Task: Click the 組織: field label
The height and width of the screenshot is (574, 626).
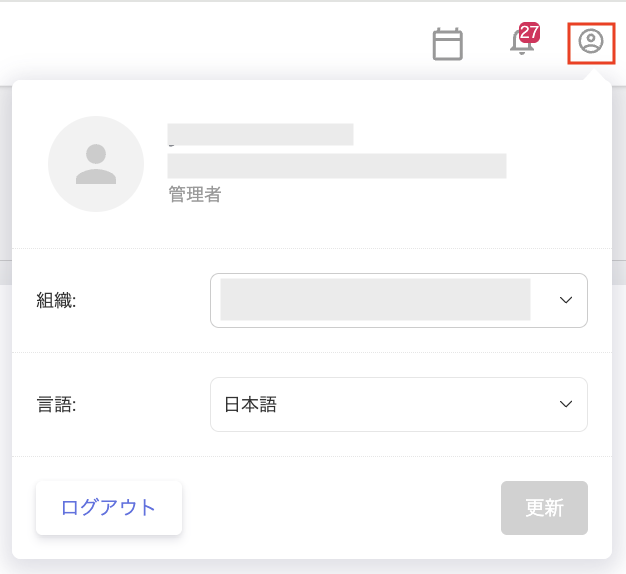Action: [x=57, y=300]
